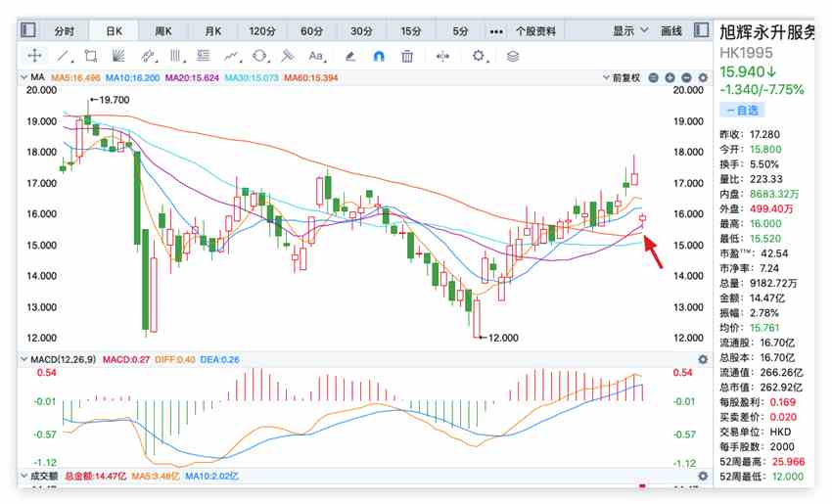This screenshot has width=832, height=504.
Task: Click the trash icon to delete drawings
Action: (407, 56)
